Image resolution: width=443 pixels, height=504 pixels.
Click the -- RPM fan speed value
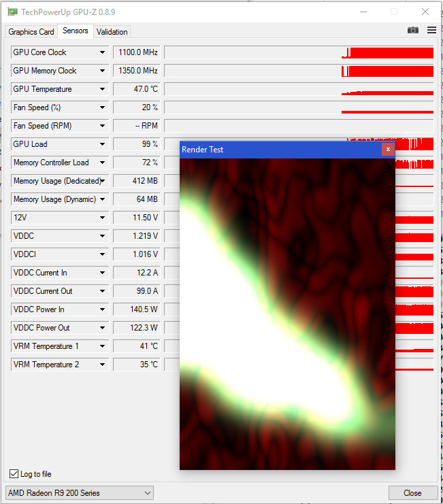pos(137,125)
